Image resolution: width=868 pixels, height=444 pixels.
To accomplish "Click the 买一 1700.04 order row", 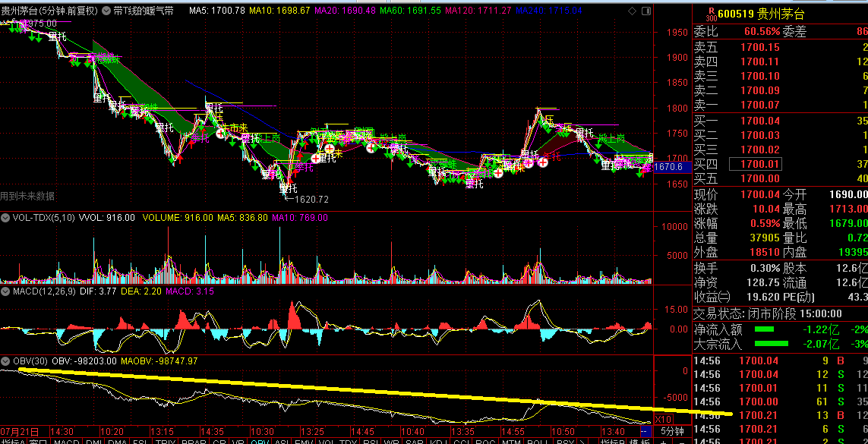I will tap(781, 121).
